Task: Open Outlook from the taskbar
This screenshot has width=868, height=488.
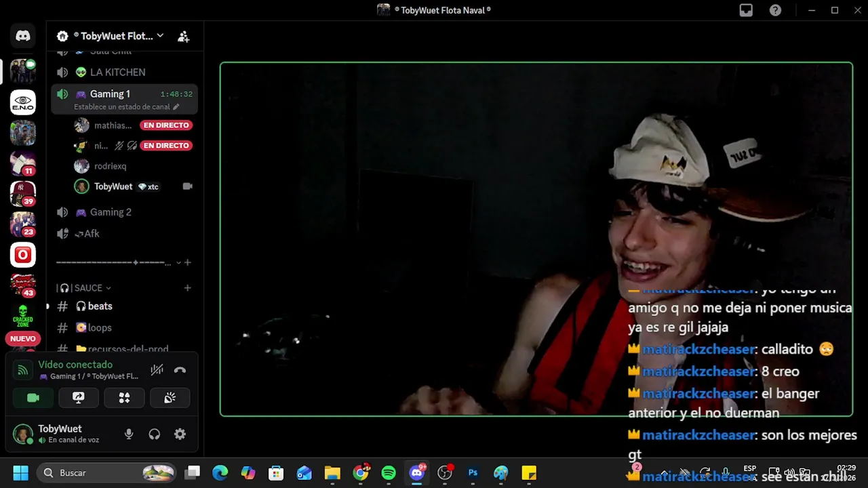Action: (x=304, y=473)
